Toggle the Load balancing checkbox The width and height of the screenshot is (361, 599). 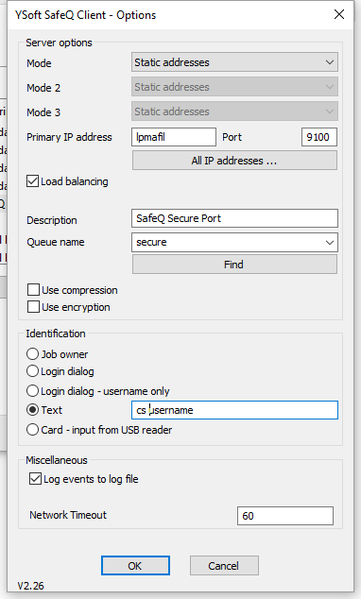tap(33, 181)
